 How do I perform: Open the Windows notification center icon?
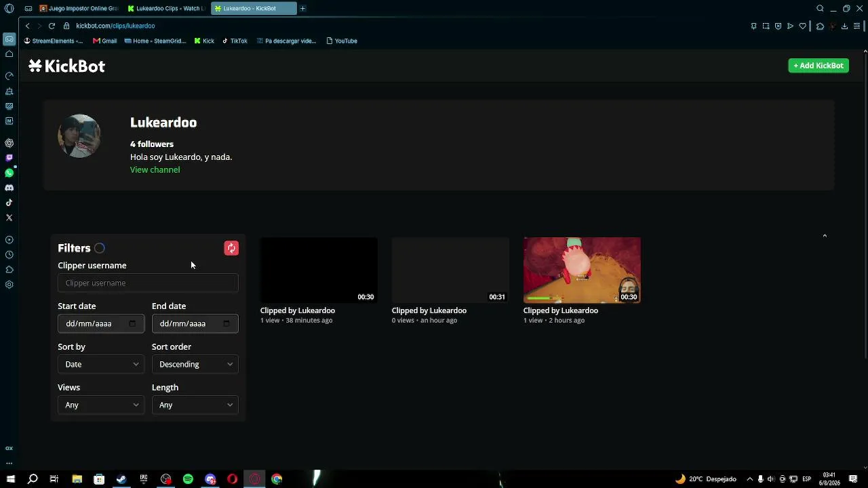pos(854,479)
